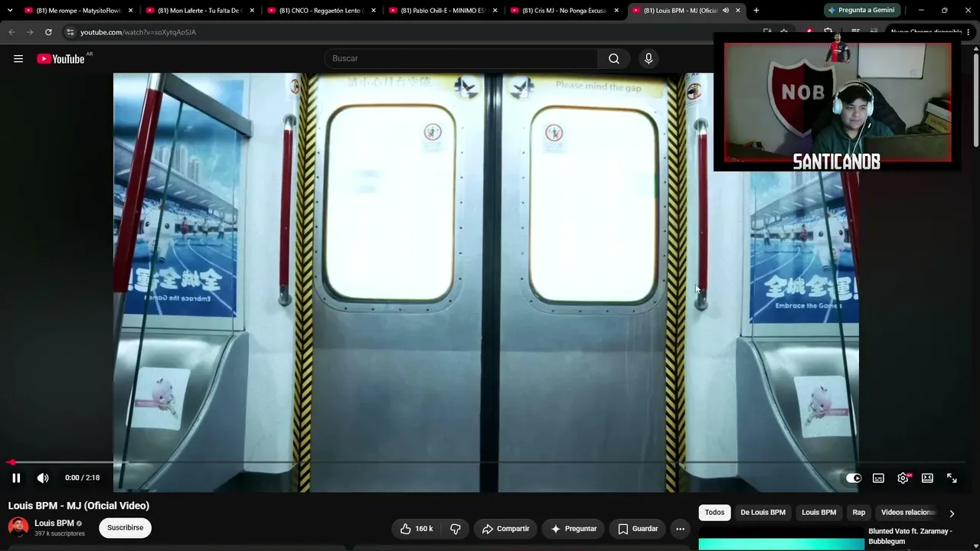
Task: Open the Blunted Vato video thumbnail
Action: pos(781,539)
